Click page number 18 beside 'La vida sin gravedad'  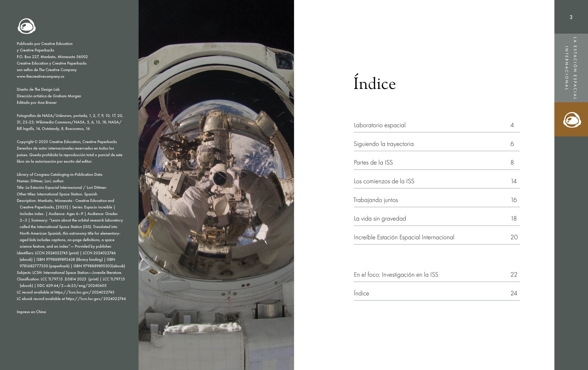(514, 219)
